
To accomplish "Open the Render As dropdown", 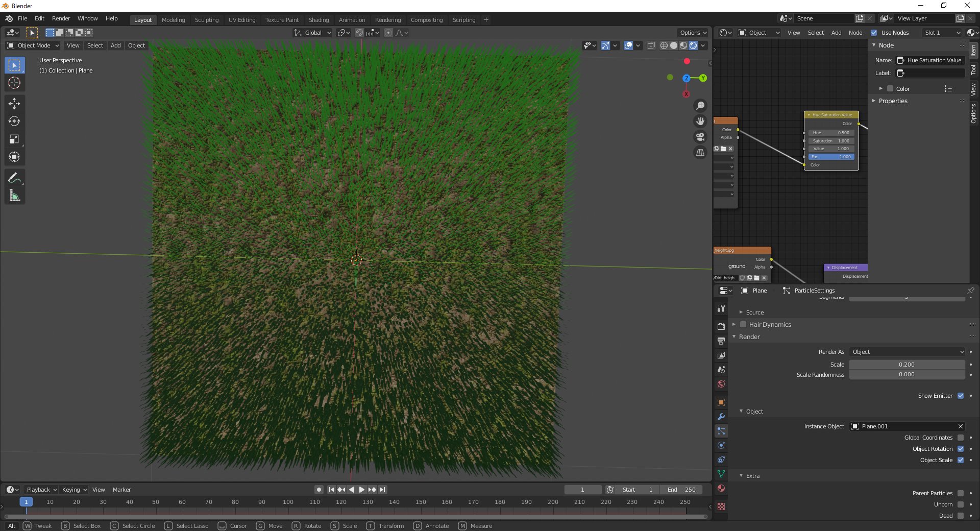I will (x=907, y=352).
